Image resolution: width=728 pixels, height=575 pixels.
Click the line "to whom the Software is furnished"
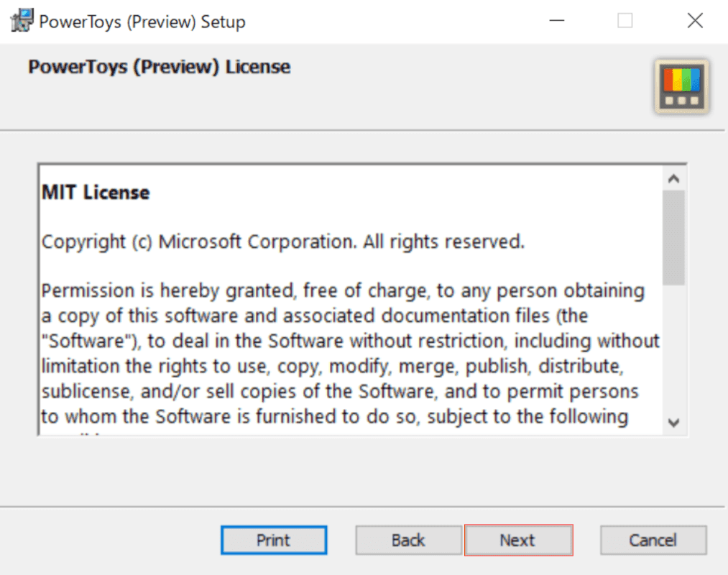tap(335, 417)
